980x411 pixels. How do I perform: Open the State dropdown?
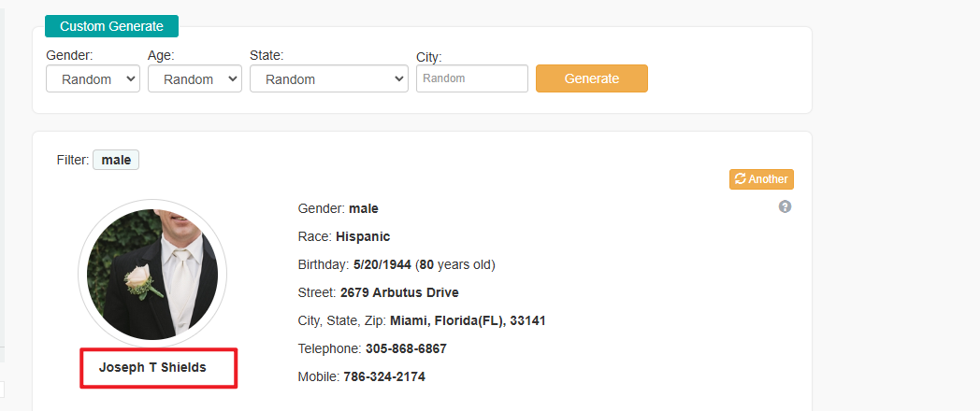coord(329,79)
